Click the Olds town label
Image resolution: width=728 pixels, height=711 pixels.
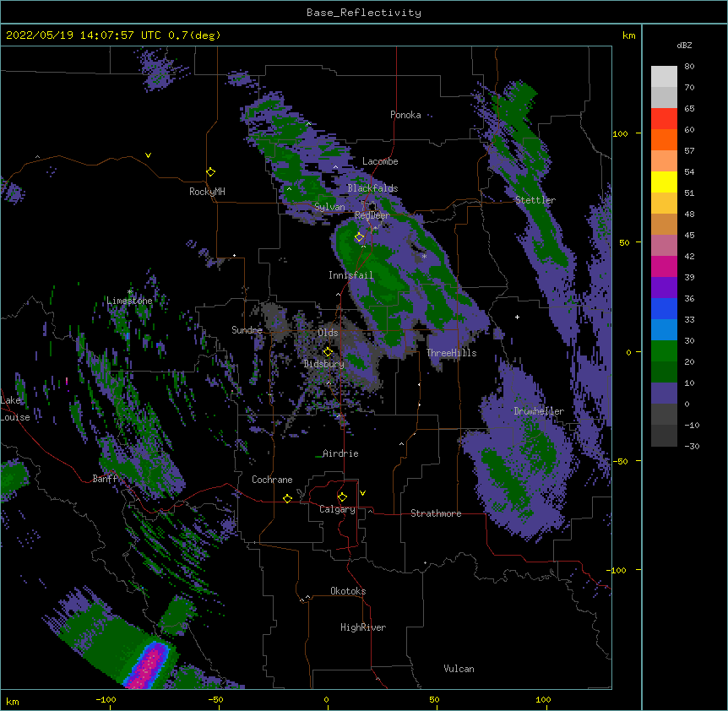tap(328, 333)
